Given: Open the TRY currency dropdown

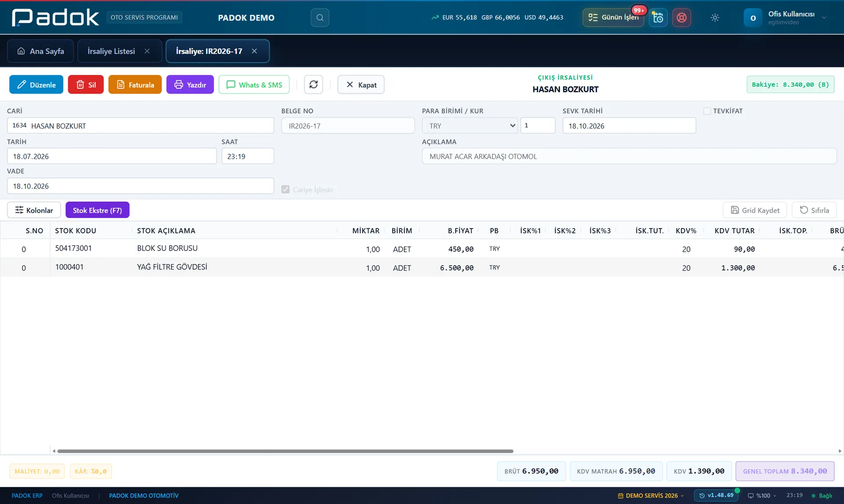Looking at the screenshot, I should pos(469,126).
